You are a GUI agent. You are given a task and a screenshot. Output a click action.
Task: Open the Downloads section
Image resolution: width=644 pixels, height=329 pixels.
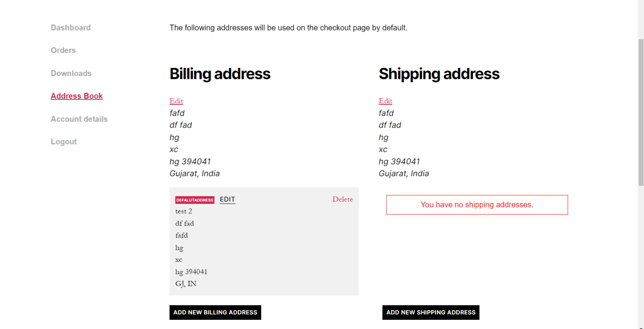tap(71, 73)
